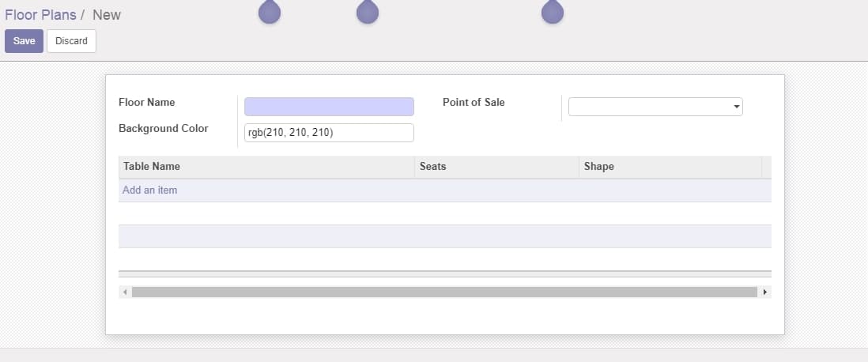Click the Background Color label
868x362 pixels.
(164, 128)
